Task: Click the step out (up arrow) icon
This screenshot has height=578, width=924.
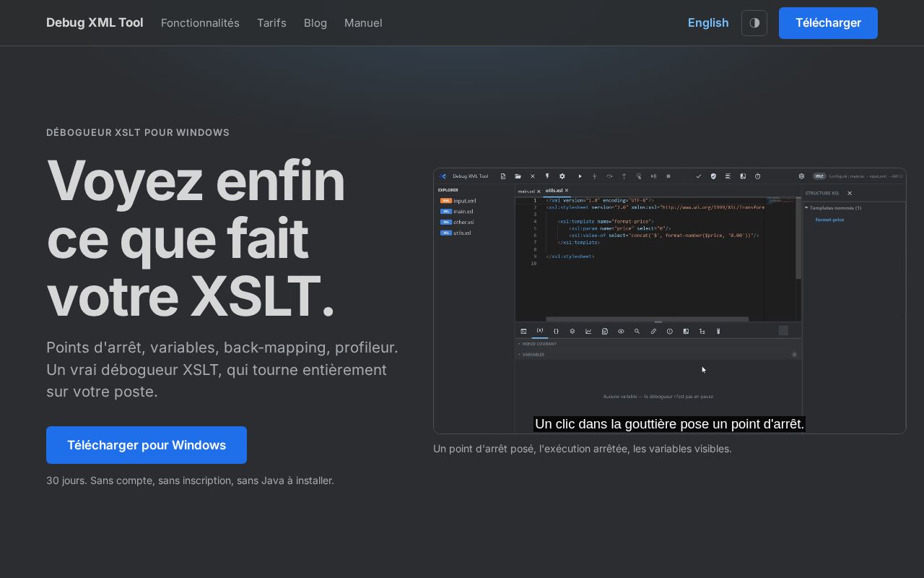Action: (624, 176)
